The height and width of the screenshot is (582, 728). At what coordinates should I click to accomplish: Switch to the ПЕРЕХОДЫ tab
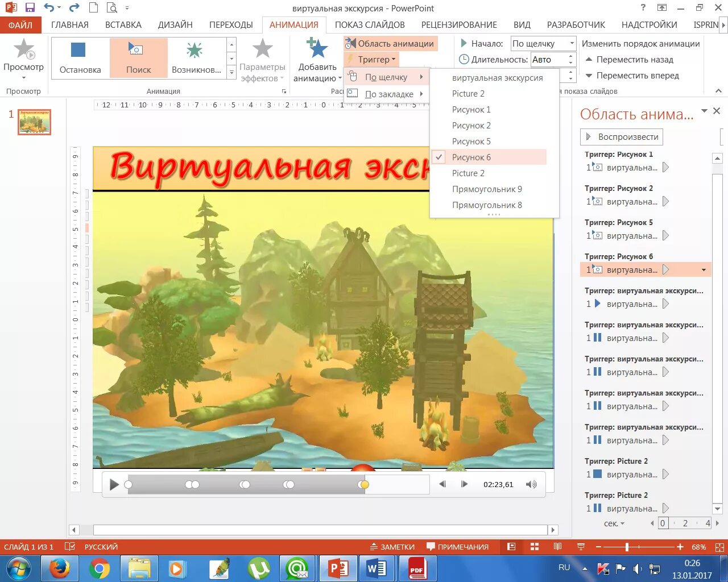pos(231,25)
